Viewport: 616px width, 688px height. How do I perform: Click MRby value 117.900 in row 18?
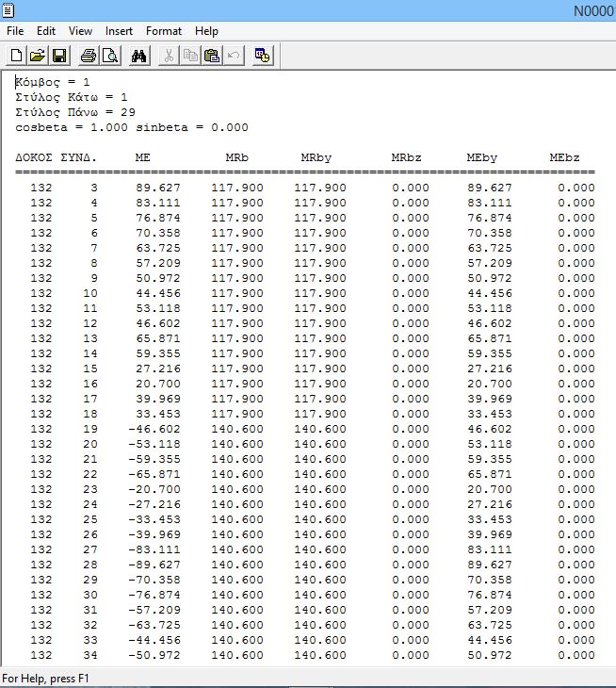320,414
